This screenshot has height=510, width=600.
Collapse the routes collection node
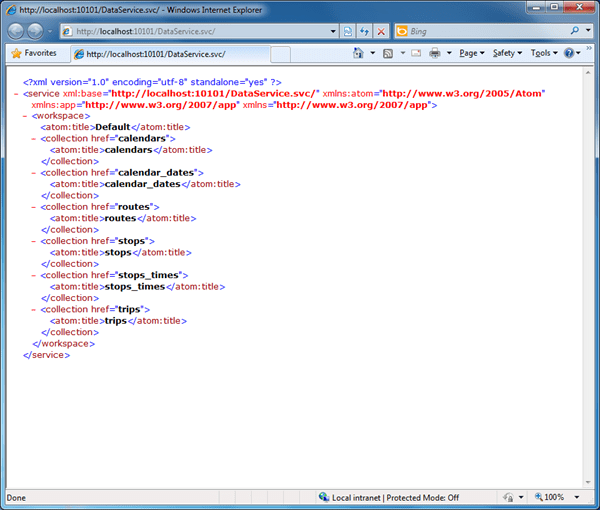click(34, 207)
